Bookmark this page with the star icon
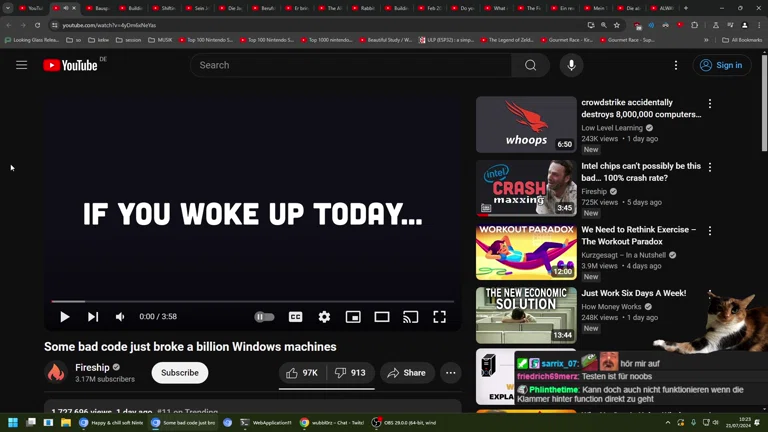This screenshot has height=432, width=768. click(617, 25)
